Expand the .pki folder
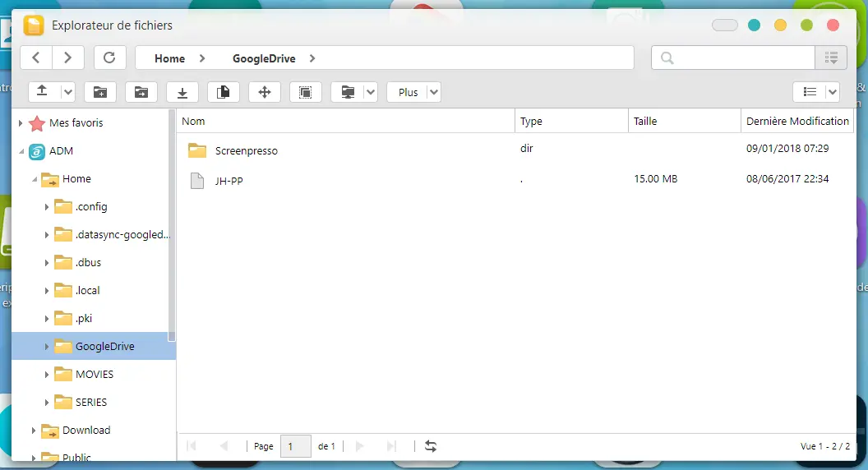Image resolution: width=868 pixels, height=470 pixels. (47, 319)
